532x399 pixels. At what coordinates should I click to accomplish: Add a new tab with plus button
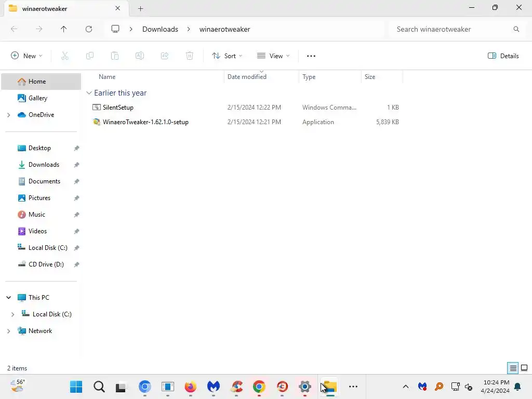[x=140, y=9]
